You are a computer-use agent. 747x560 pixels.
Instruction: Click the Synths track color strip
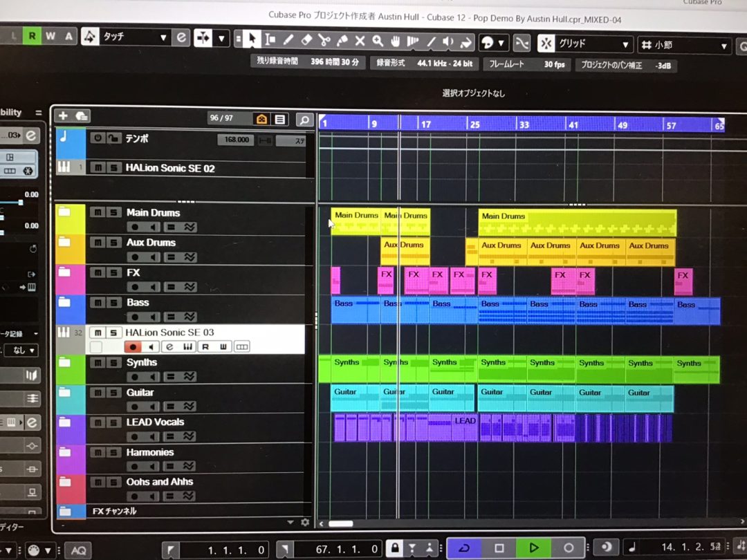(x=71, y=369)
